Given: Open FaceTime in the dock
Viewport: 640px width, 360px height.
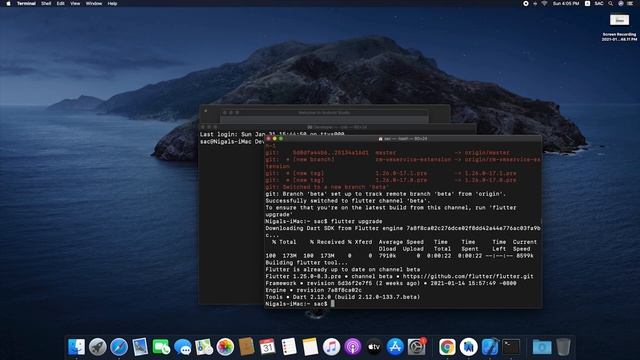Looking at the screenshot, I should click(161, 347).
